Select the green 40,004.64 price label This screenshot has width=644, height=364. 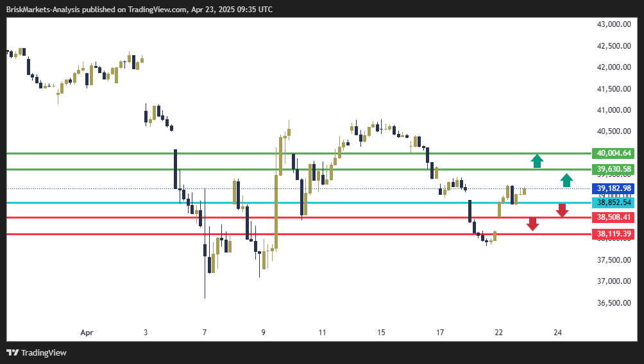(x=614, y=153)
